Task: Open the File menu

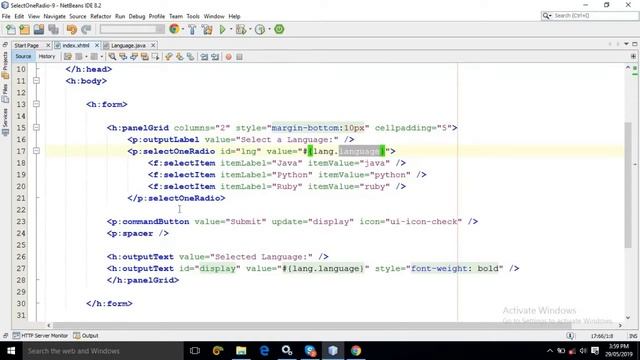Action: pyautogui.click(x=6, y=16)
